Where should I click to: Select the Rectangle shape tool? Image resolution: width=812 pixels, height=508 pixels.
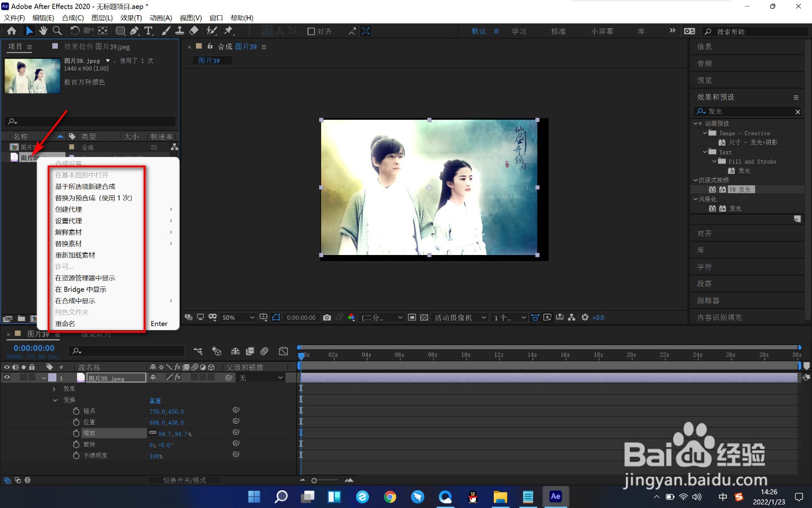point(120,31)
